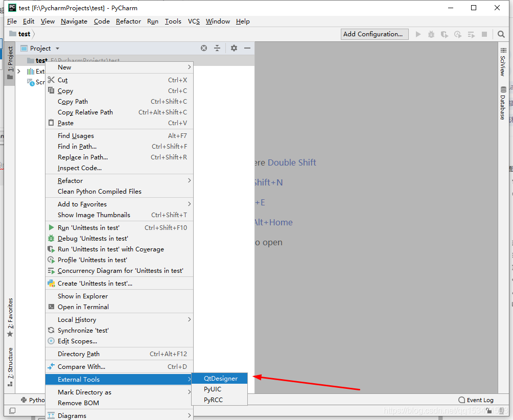This screenshot has height=420, width=513.
Task: Click the tool windows toggle icon in status bar
Action: [12, 410]
